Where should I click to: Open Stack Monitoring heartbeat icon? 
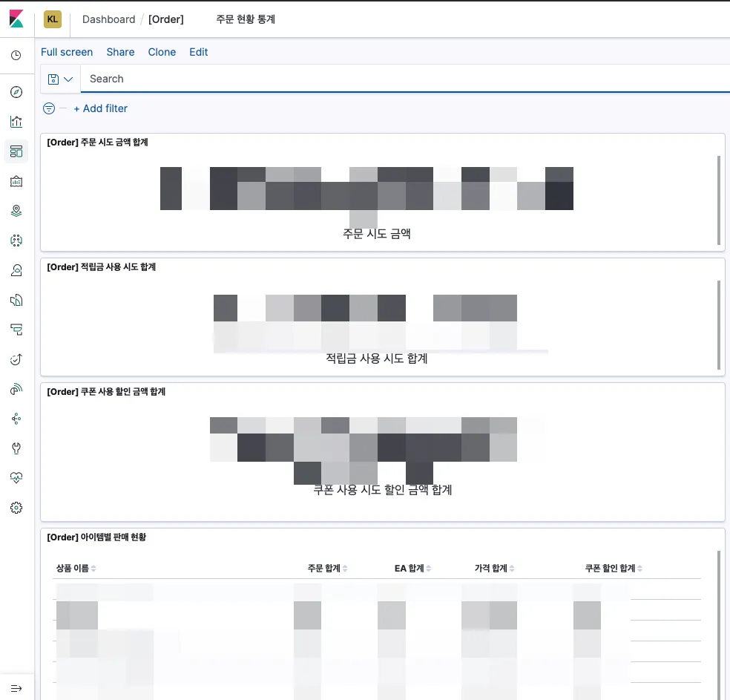pyautogui.click(x=16, y=478)
